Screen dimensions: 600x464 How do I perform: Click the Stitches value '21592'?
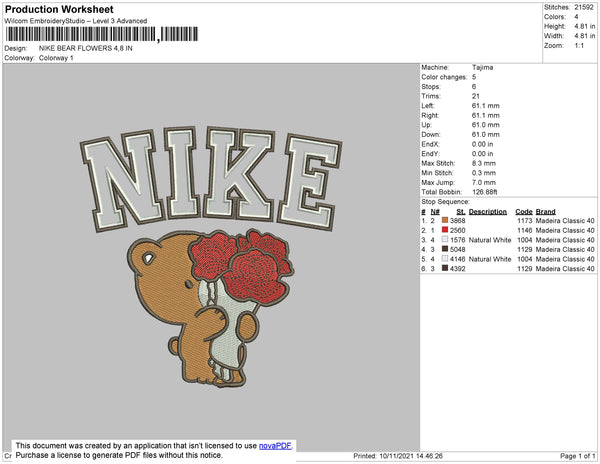584,7
